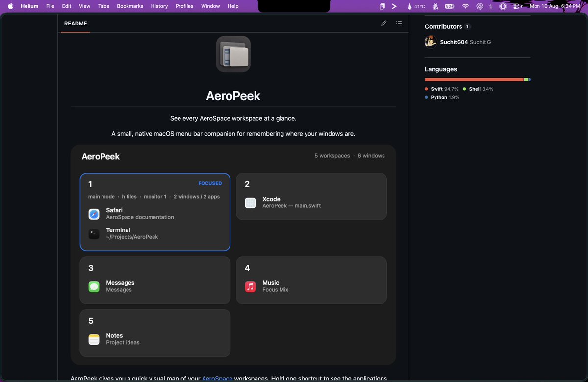Select the README tab
The image size is (588, 382).
[76, 23]
